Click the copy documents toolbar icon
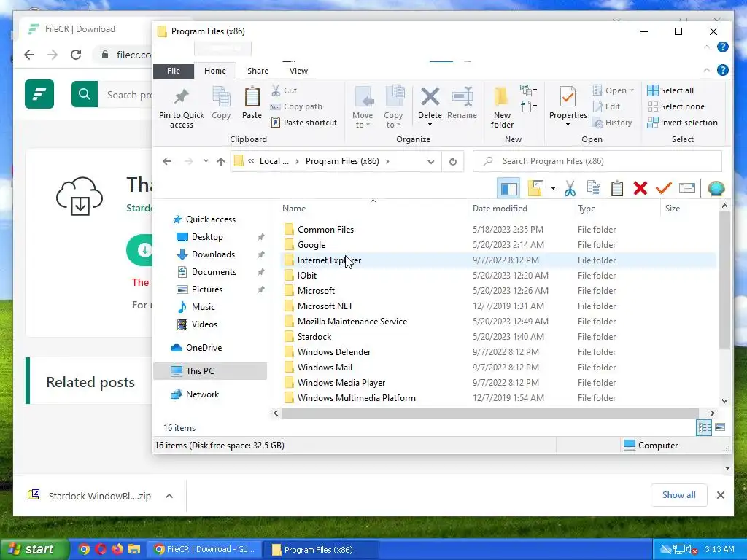The width and height of the screenshot is (747, 560). click(x=593, y=188)
